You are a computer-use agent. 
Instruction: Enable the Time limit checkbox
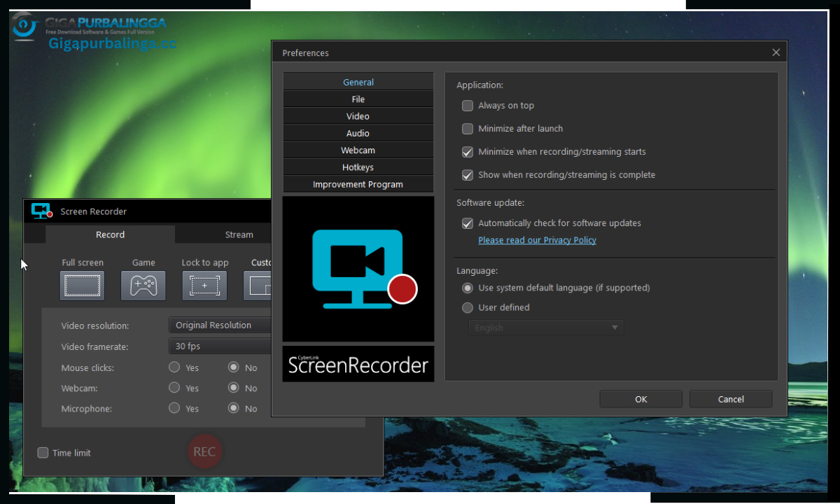tap(43, 453)
